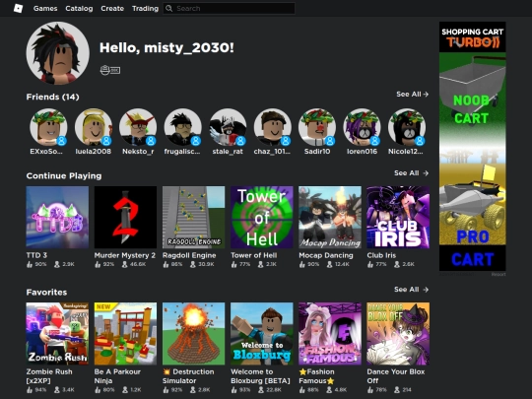The height and width of the screenshot is (399, 532).
Task: Open Welcome to Bloxburg thumbnail
Action: [262, 334]
